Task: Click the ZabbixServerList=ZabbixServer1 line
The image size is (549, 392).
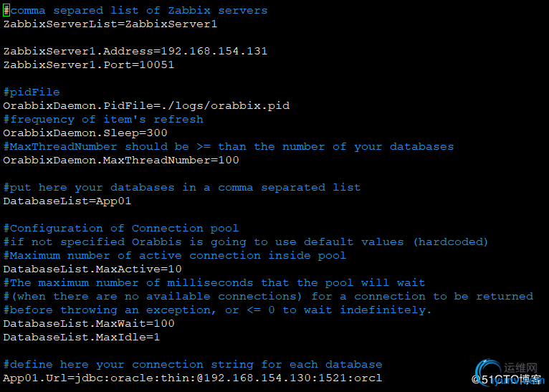Action: (x=110, y=24)
